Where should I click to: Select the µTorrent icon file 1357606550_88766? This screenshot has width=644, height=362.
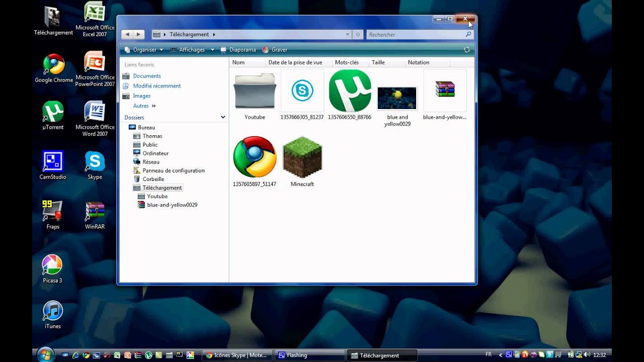point(350,91)
